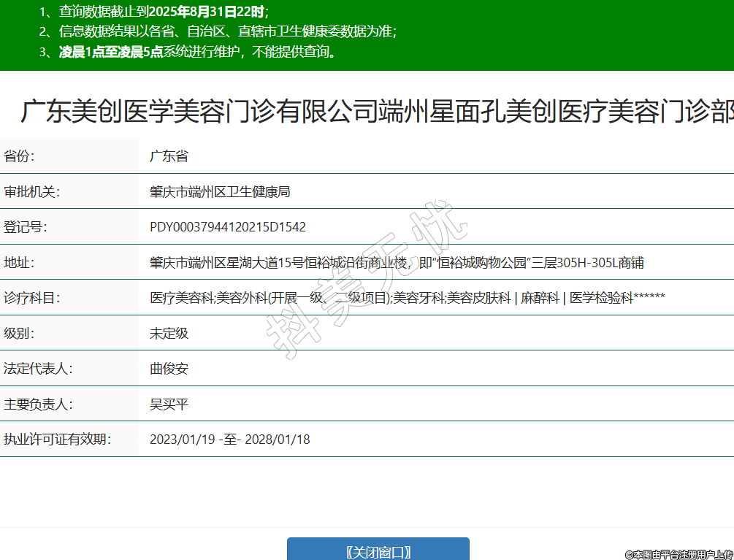Click the 执业许可证有效期 row label

[x=57, y=440]
